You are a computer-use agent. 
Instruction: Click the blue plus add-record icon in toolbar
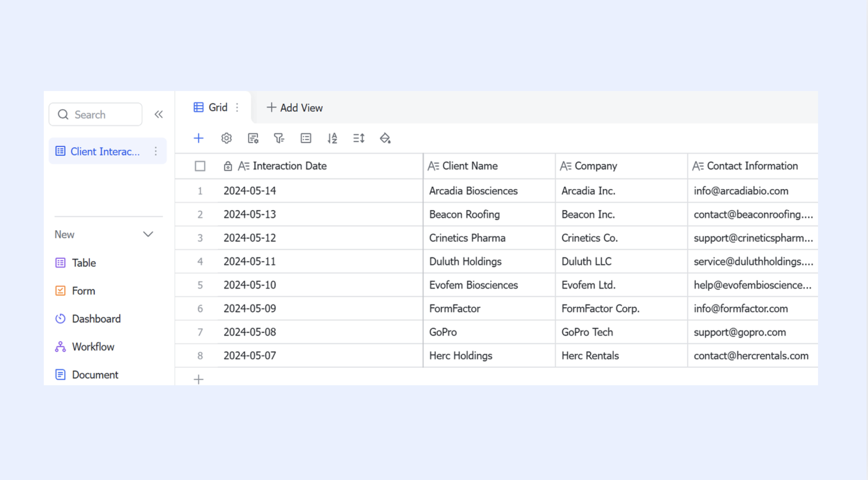(199, 138)
